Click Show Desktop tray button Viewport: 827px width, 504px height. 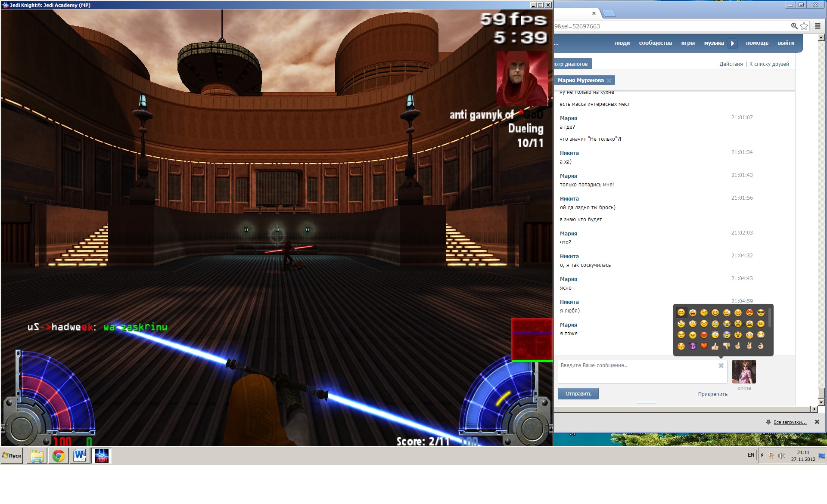822,456
